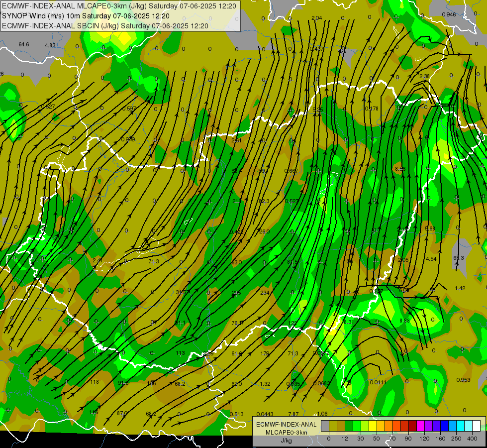Click the map value 5.25
Image resolution: width=487 pixels, height=448 pixels.
[318, 110]
